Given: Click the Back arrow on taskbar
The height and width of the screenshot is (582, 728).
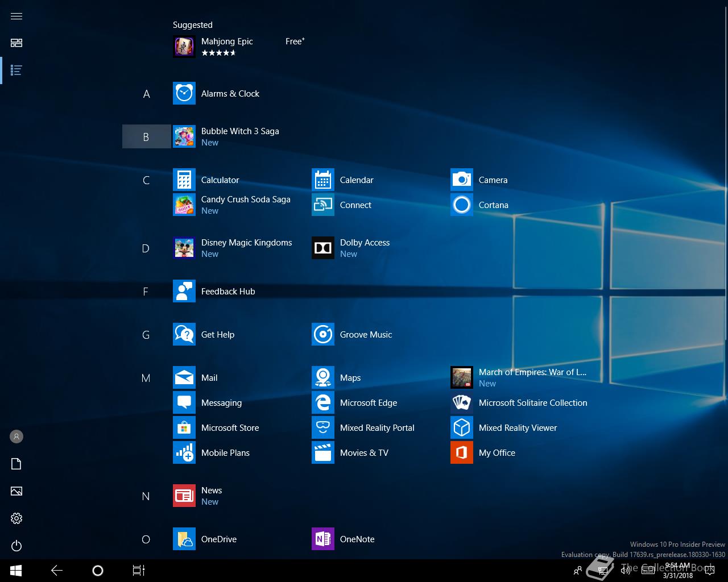Looking at the screenshot, I should tap(57, 571).
